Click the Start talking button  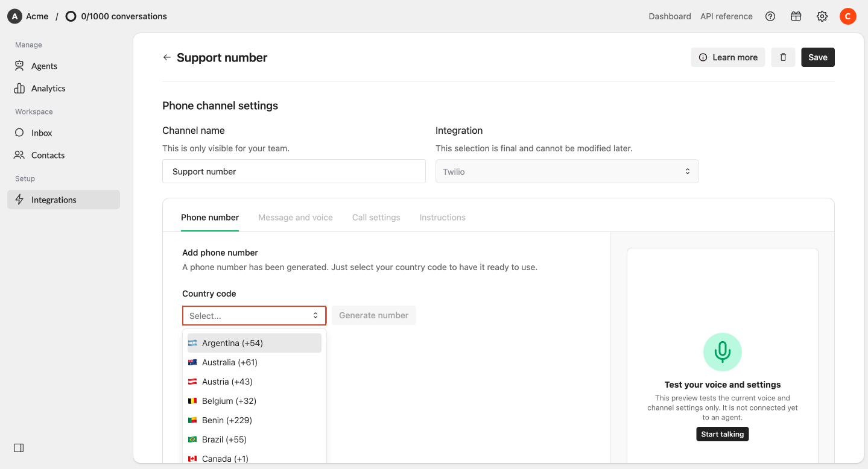pos(723,434)
